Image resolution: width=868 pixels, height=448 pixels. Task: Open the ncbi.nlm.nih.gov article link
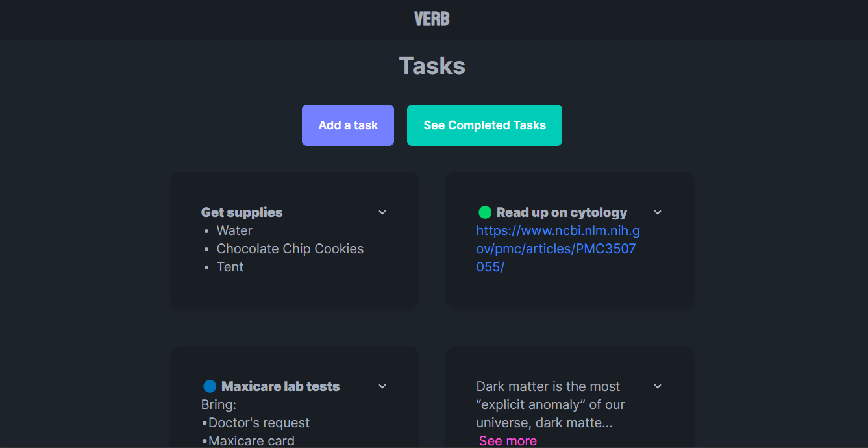click(557, 249)
